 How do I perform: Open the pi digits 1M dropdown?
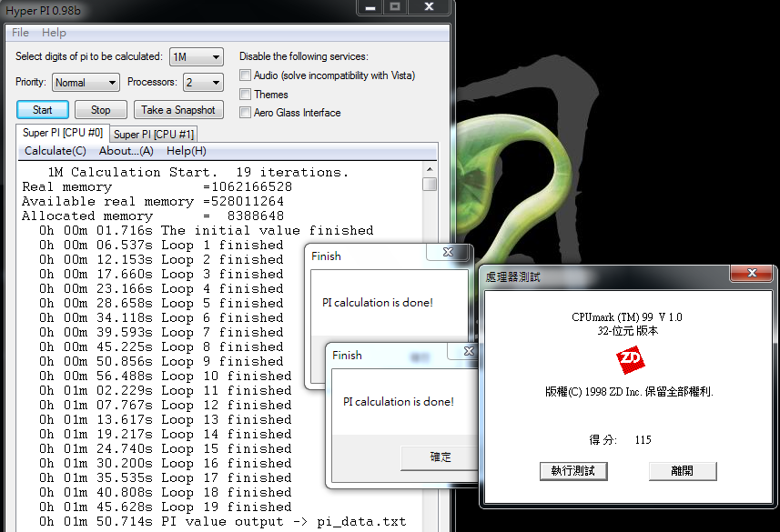[x=197, y=56]
